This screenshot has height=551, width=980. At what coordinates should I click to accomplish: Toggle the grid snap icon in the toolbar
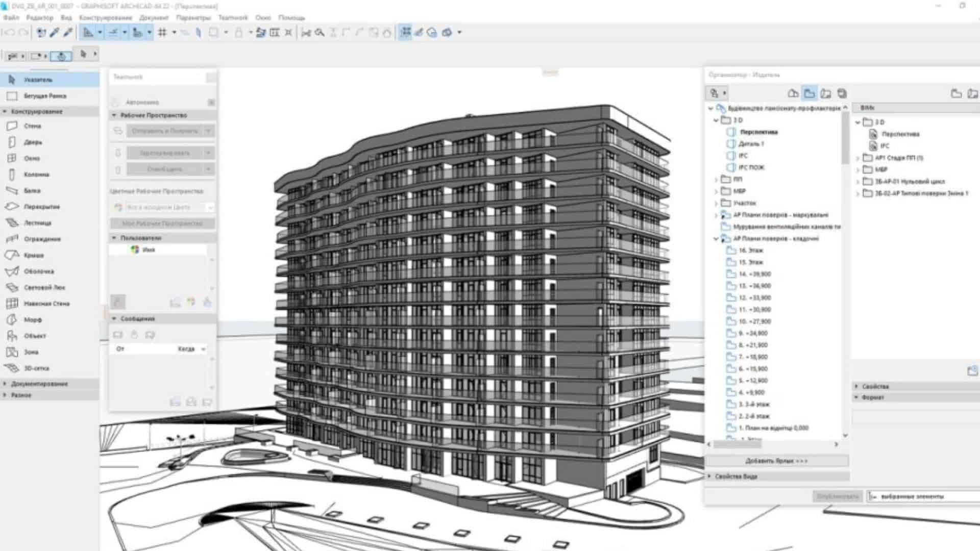[x=162, y=33]
